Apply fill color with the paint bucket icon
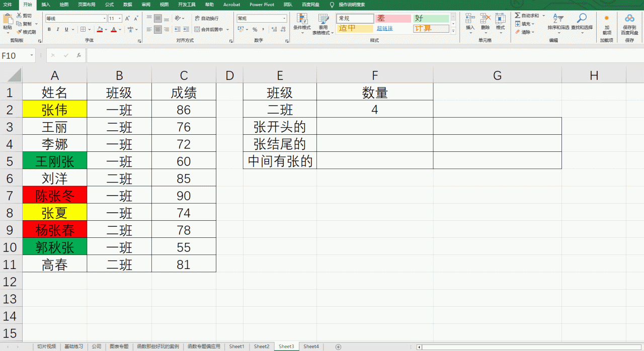Screen dimensions: 644x351 [99, 30]
